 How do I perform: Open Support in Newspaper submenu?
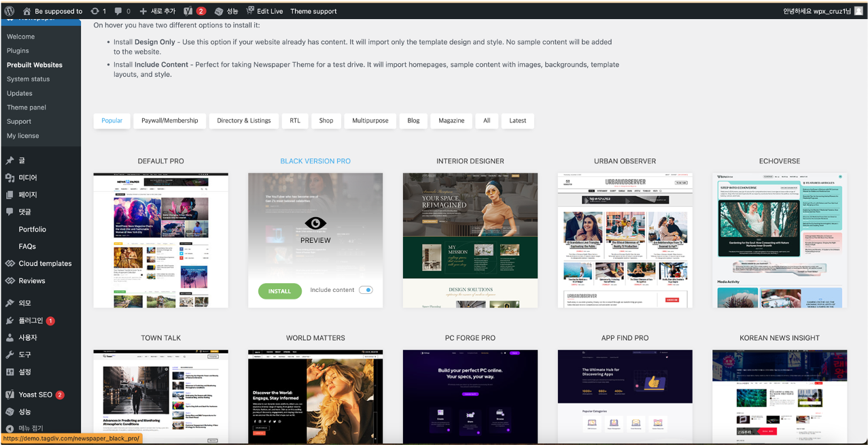(x=19, y=121)
